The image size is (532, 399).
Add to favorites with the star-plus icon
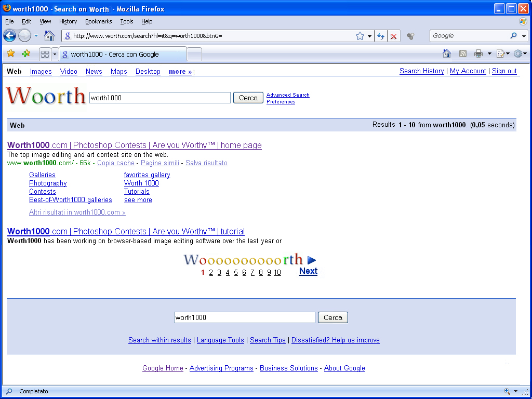(26, 54)
